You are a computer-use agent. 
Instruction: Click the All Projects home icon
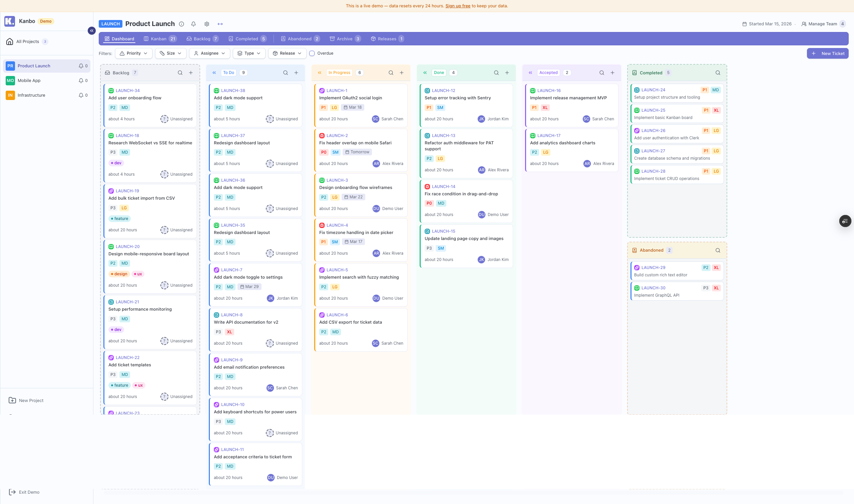(x=9, y=41)
